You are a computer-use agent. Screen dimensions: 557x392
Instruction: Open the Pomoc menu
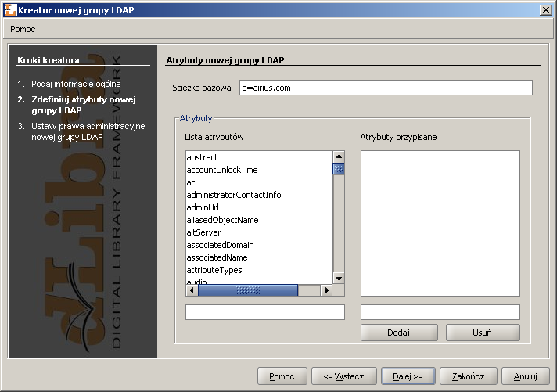point(23,29)
